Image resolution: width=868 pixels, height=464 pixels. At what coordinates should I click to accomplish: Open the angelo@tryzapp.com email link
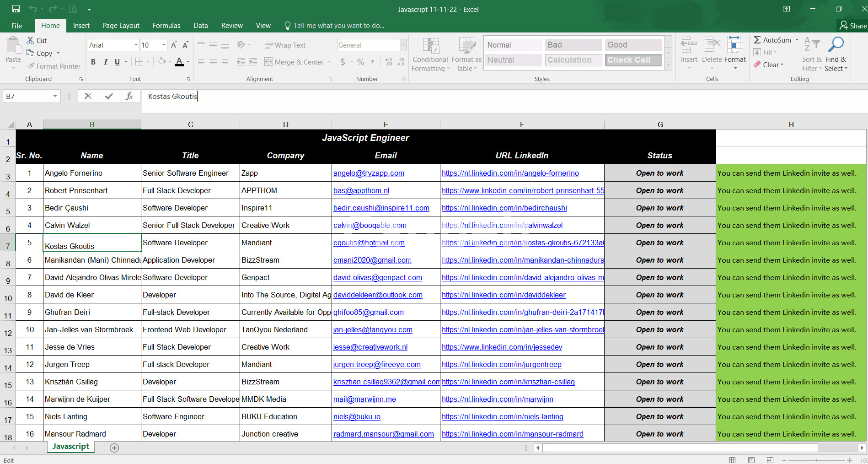[369, 173]
